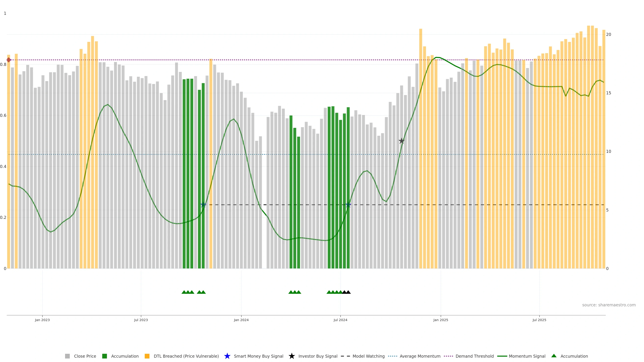The height and width of the screenshot is (362, 644).
Task: Click the blue star marker near Jul 2024
Action: coord(348,205)
